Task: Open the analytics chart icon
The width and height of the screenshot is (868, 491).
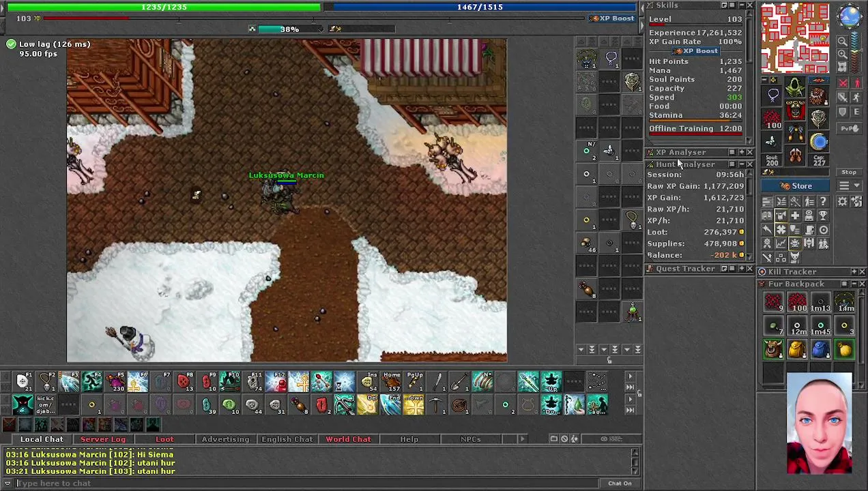Action: click(781, 243)
